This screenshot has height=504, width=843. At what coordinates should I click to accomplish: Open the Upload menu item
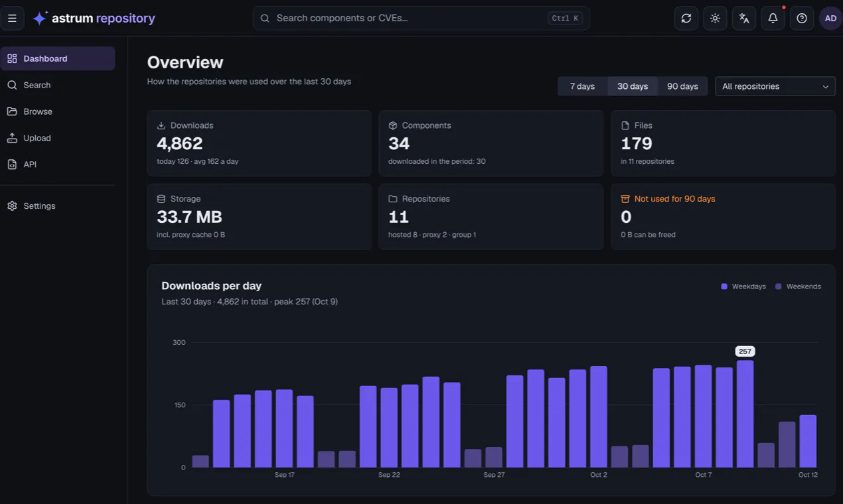pyautogui.click(x=58, y=138)
